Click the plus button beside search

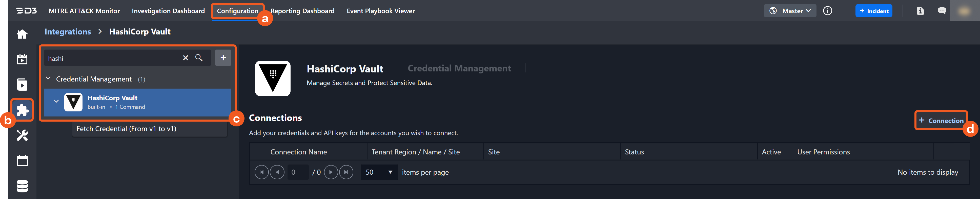pos(223,58)
